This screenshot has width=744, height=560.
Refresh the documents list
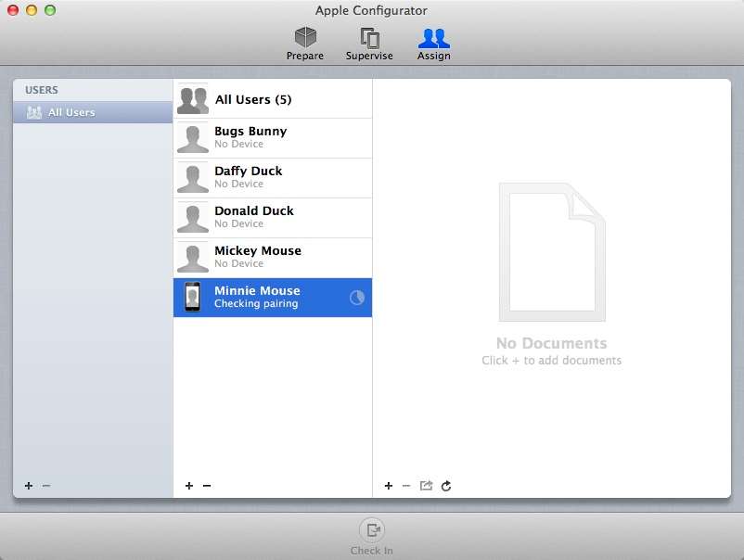coord(446,485)
